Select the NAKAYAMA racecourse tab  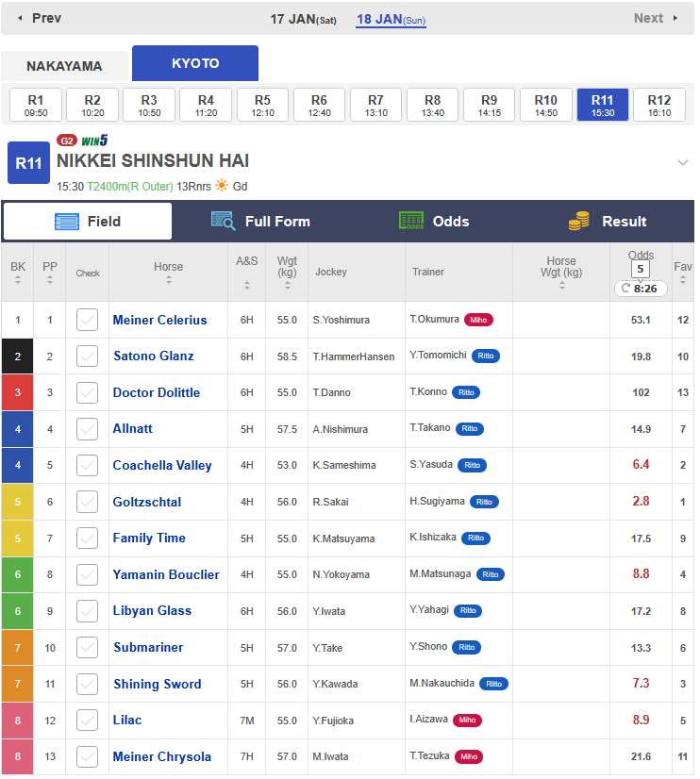point(64,66)
